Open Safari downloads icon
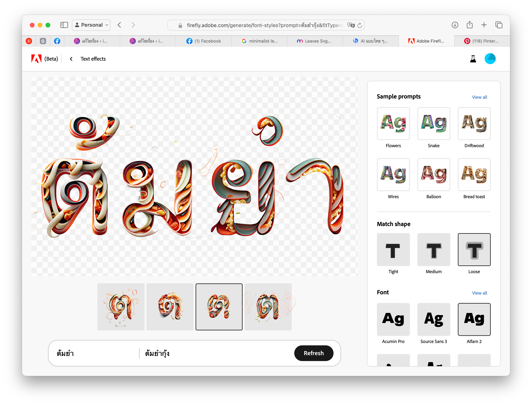Image resolution: width=532 pixels, height=405 pixels. click(x=455, y=25)
